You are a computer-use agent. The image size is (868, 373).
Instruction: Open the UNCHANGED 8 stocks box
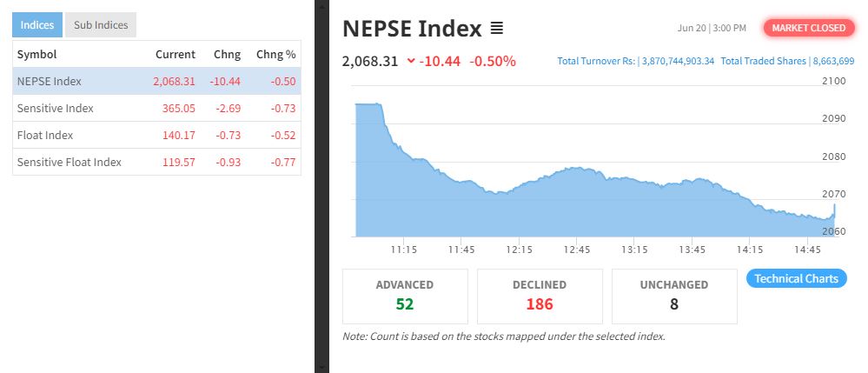(674, 296)
